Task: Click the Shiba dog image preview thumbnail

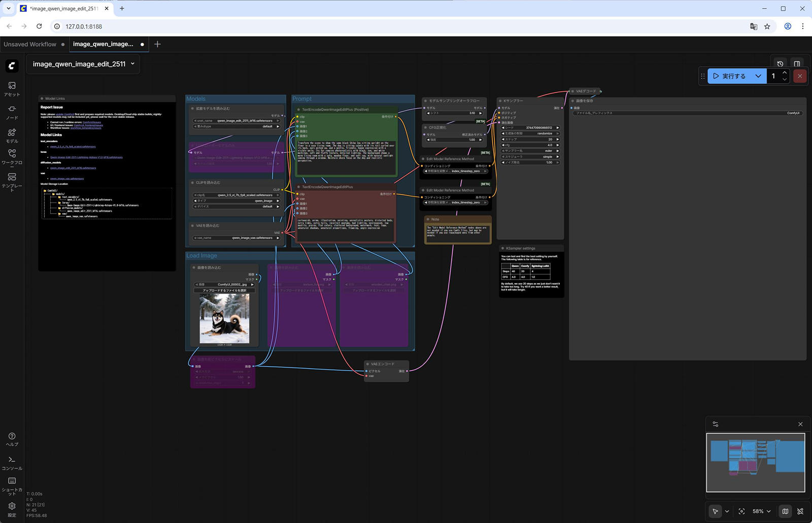Action: [x=224, y=318]
